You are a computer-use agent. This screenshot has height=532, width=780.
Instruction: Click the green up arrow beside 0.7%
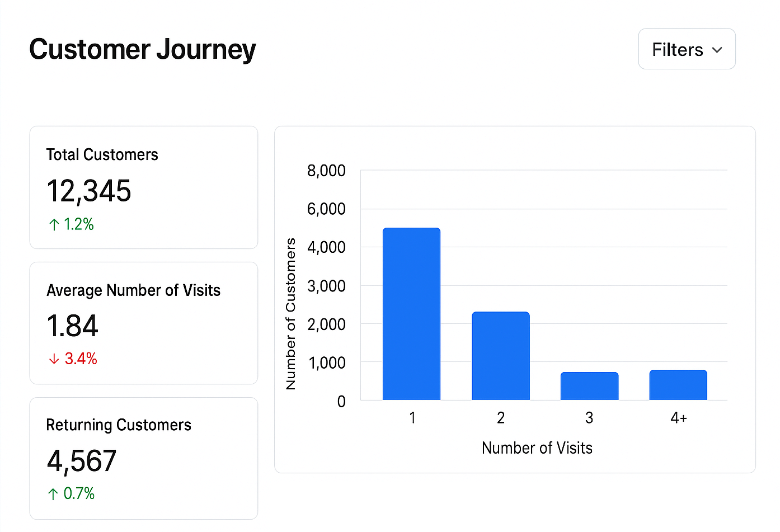pyautogui.click(x=53, y=494)
